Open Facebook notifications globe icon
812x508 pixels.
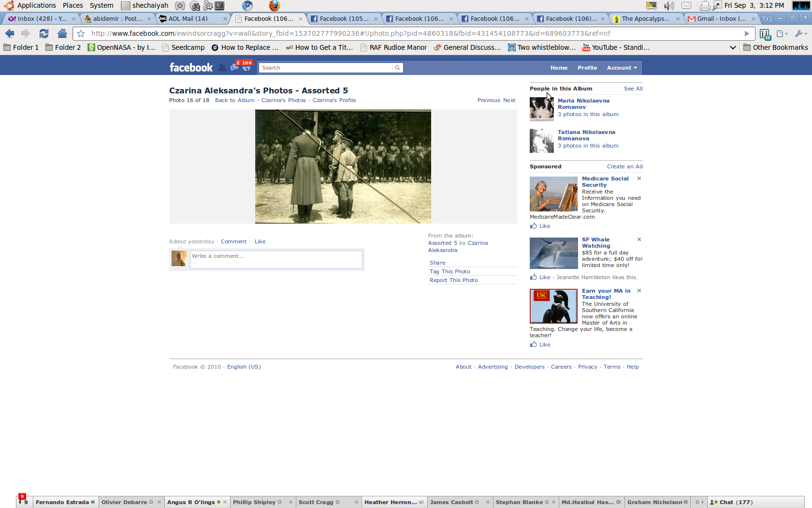(x=246, y=68)
